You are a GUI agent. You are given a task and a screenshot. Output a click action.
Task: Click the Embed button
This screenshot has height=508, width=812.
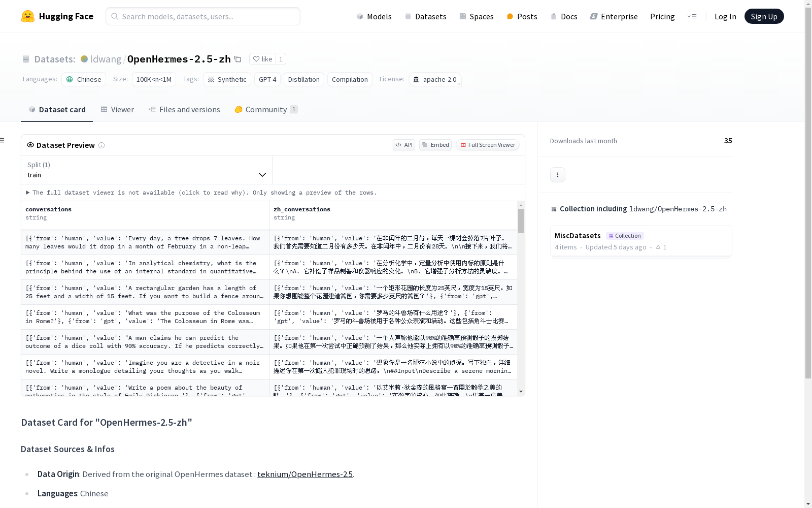[435, 145]
